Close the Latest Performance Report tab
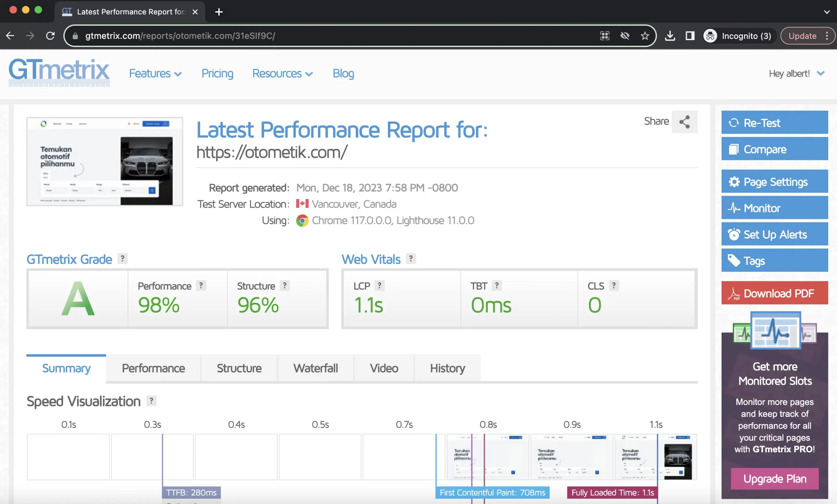 [x=195, y=12]
